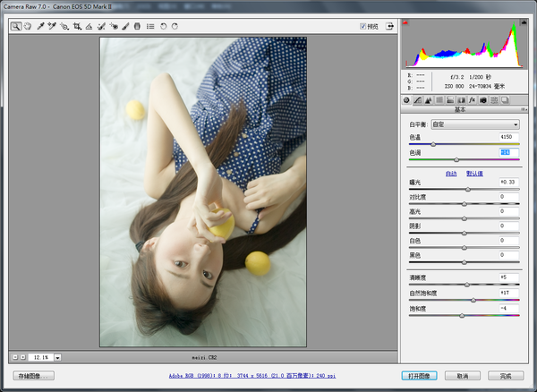The height and width of the screenshot is (392, 537).
Task: Choose the Straighten tool
Action: [x=89, y=27]
